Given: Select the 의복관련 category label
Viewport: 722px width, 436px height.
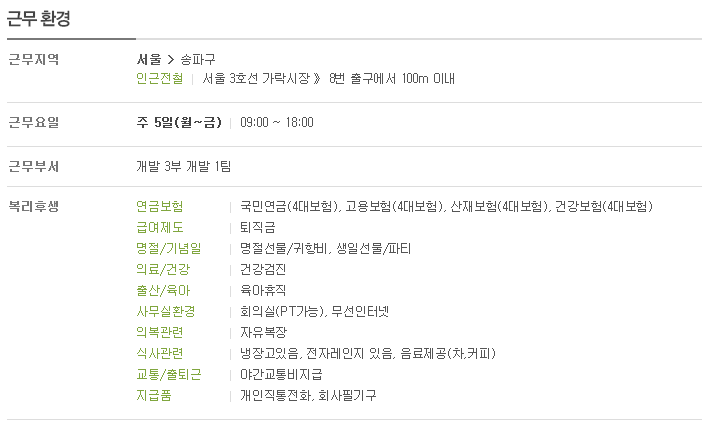Looking at the screenshot, I should pos(160,332).
